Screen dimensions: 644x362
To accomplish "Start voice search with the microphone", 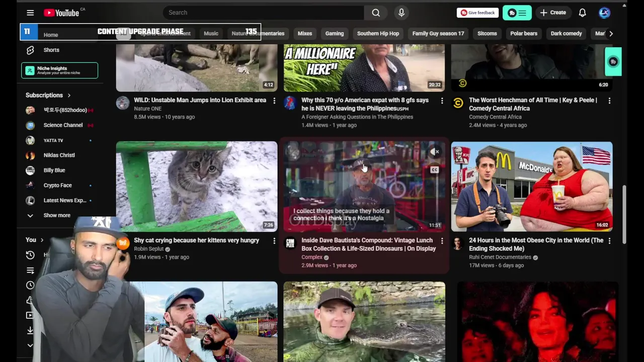I will coord(401,13).
